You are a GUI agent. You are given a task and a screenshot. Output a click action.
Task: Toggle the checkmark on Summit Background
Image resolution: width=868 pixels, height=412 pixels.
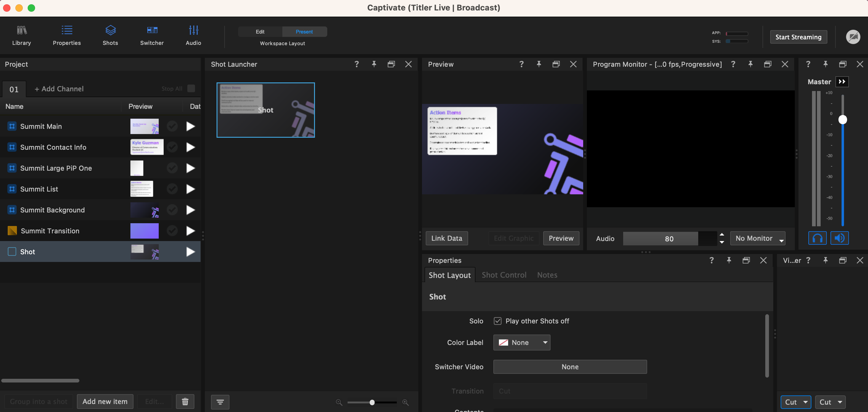click(172, 210)
